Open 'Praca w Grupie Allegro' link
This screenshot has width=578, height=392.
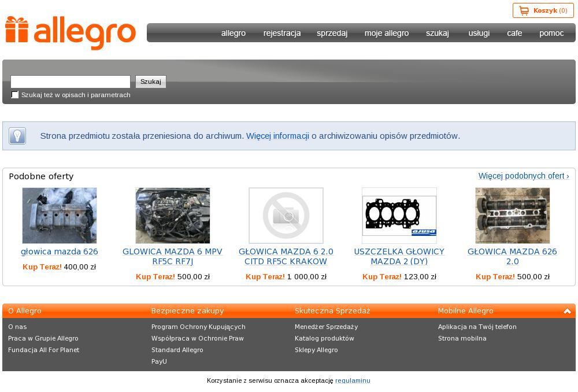click(x=43, y=338)
